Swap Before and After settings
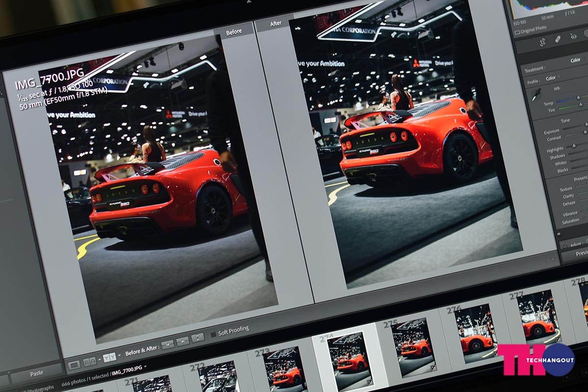 pyautogui.click(x=197, y=338)
